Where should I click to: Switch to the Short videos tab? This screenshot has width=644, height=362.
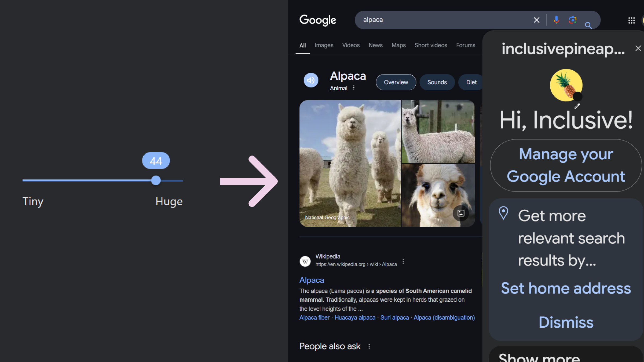(431, 45)
